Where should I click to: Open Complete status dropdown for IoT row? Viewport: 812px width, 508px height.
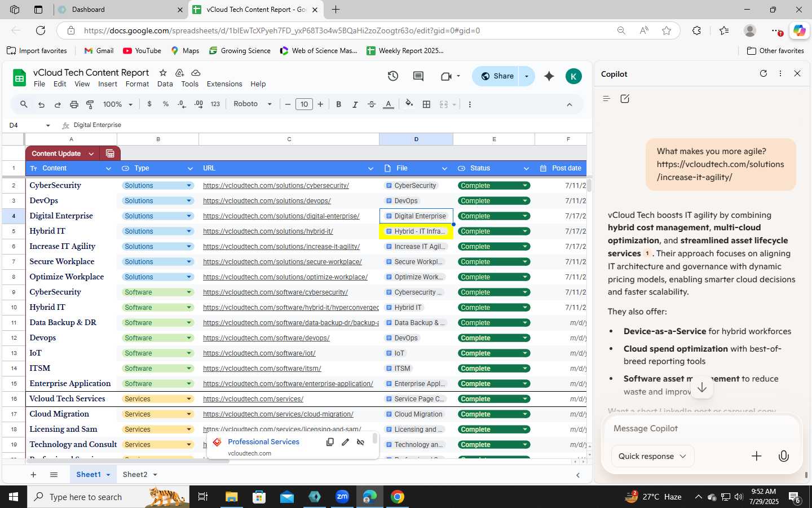point(525,353)
